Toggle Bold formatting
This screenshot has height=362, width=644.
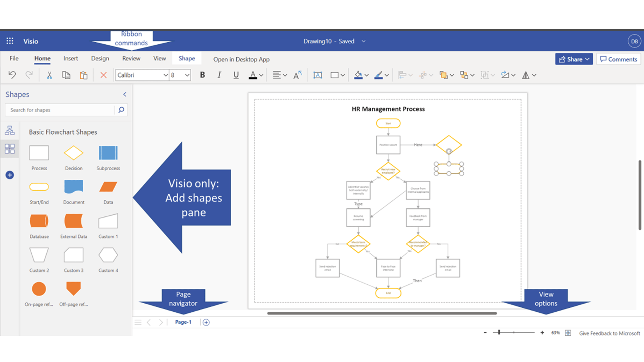(202, 75)
